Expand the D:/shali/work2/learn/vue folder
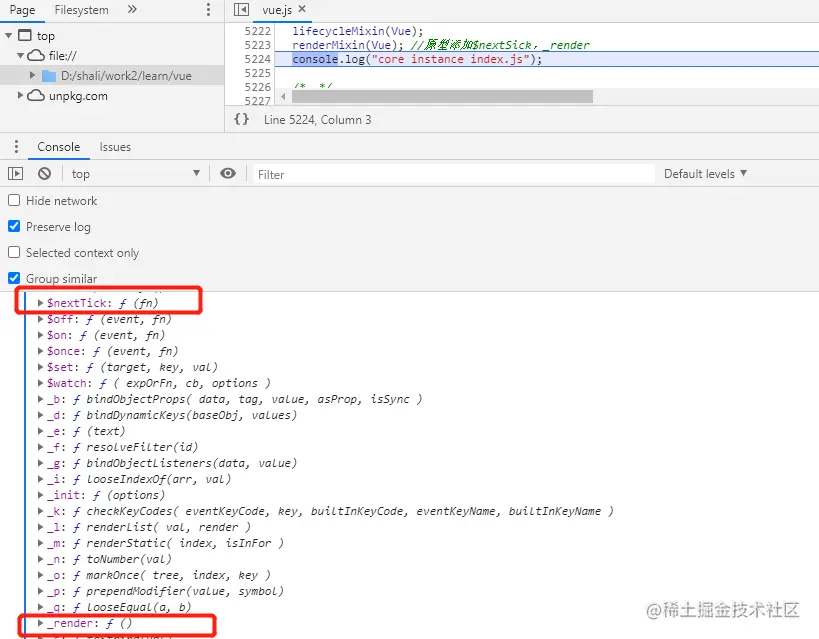 coord(32,75)
